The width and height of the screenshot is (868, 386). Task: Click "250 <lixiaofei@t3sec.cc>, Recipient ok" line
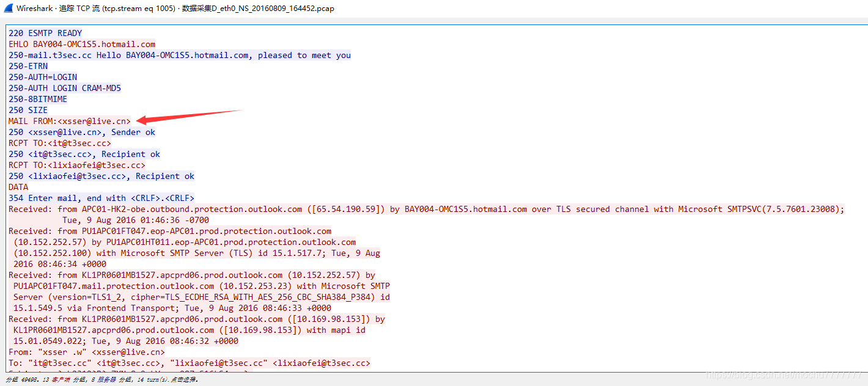[101, 176]
